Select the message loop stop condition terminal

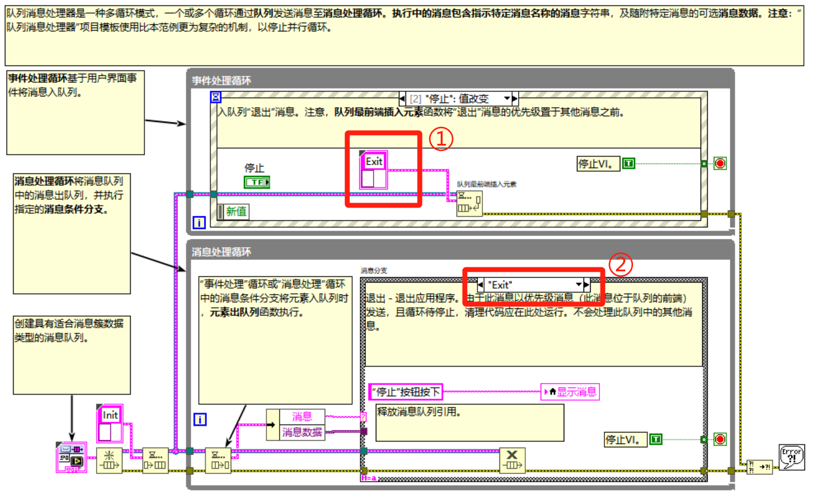720,439
